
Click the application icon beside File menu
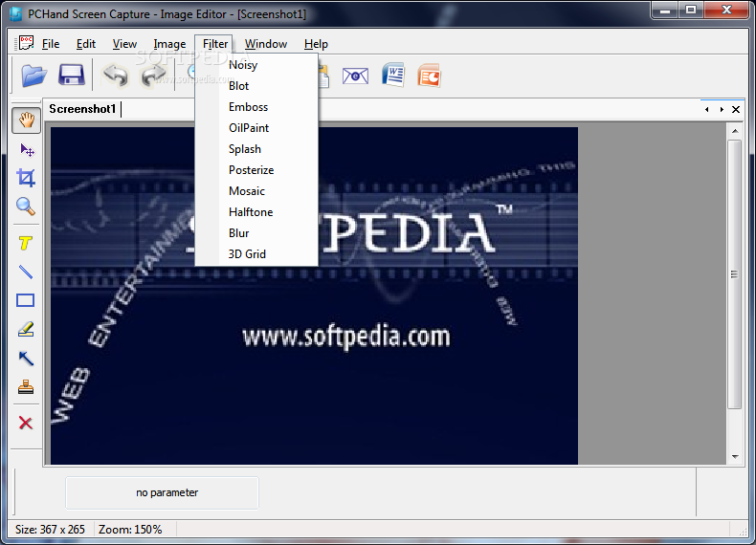click(x=25, y=43)
